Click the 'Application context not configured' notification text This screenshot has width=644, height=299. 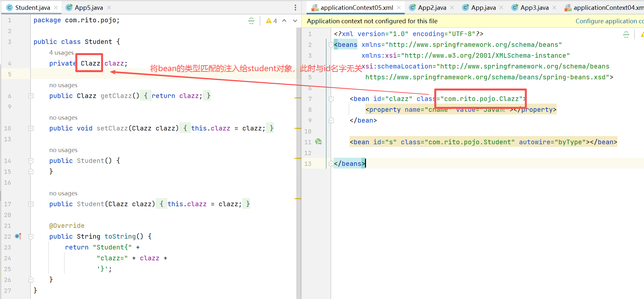(x=372, y=21)
